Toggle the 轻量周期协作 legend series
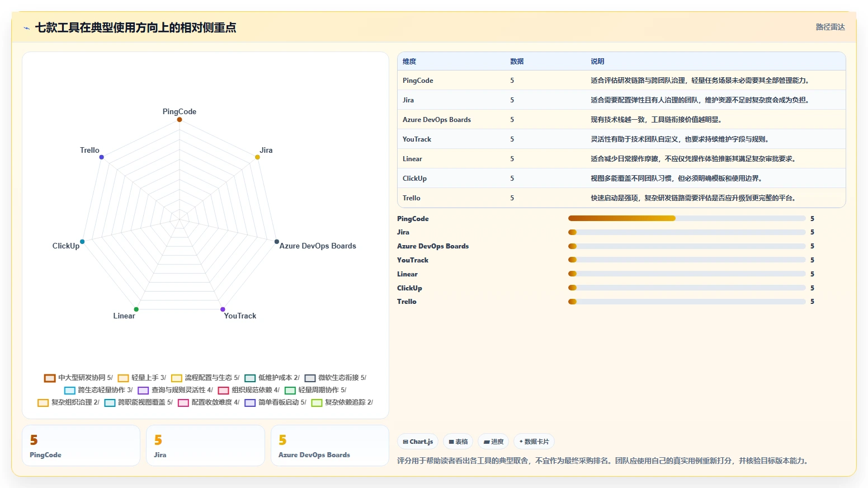Image resolution: width=868 pixels, height=488 pixels. [x=315, y=390]
